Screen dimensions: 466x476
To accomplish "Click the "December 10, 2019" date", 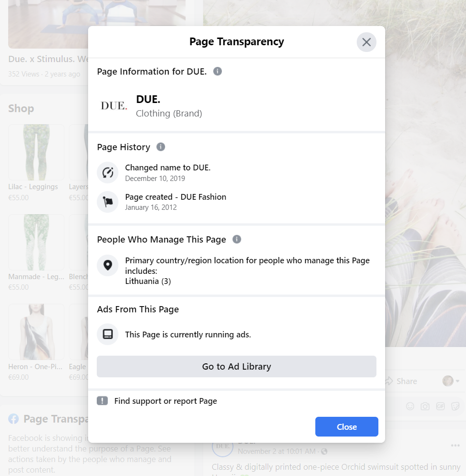I will [x=155, y=179].
